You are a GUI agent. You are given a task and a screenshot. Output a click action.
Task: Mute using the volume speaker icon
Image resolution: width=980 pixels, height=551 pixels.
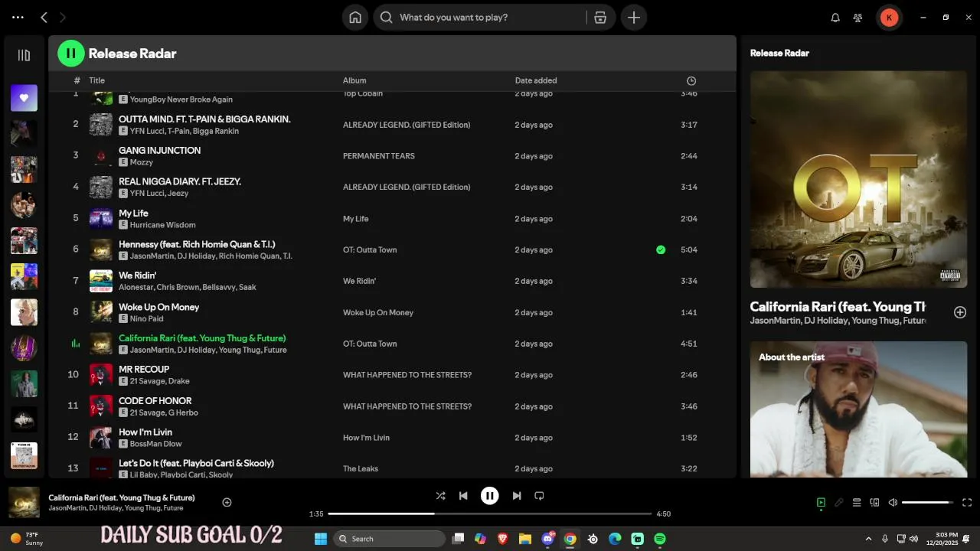click(893, 503)
